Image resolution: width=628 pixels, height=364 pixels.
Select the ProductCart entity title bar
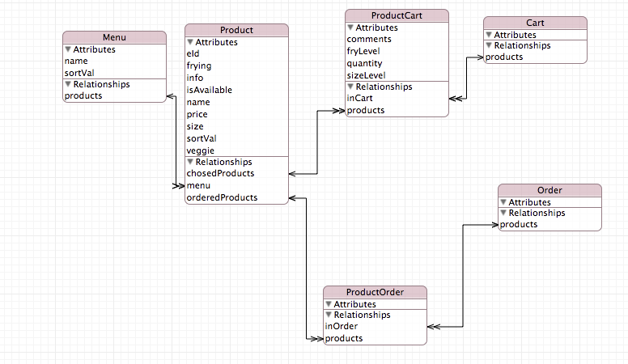397,15
